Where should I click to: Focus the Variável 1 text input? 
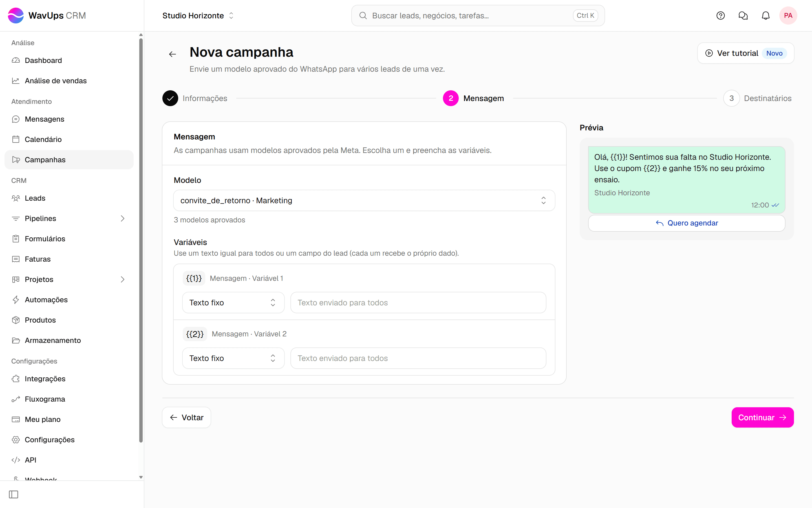418,303
